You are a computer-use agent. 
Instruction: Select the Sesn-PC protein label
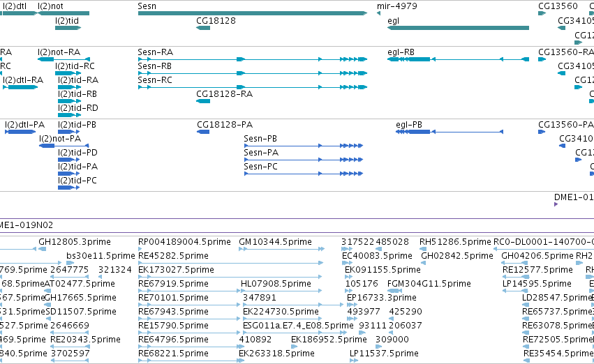point(260,167)
